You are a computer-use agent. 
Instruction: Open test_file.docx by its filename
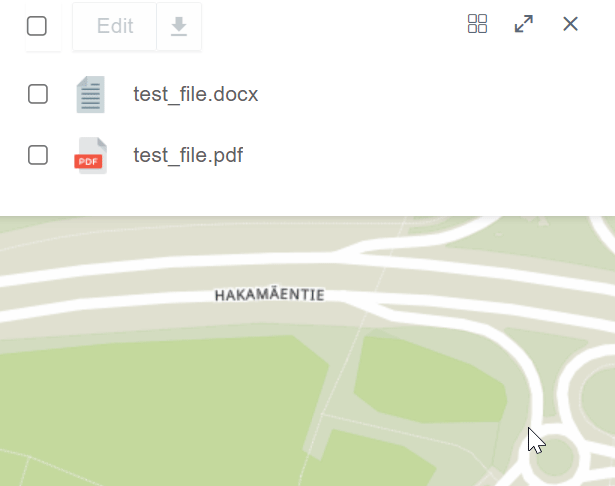(196, 95)
